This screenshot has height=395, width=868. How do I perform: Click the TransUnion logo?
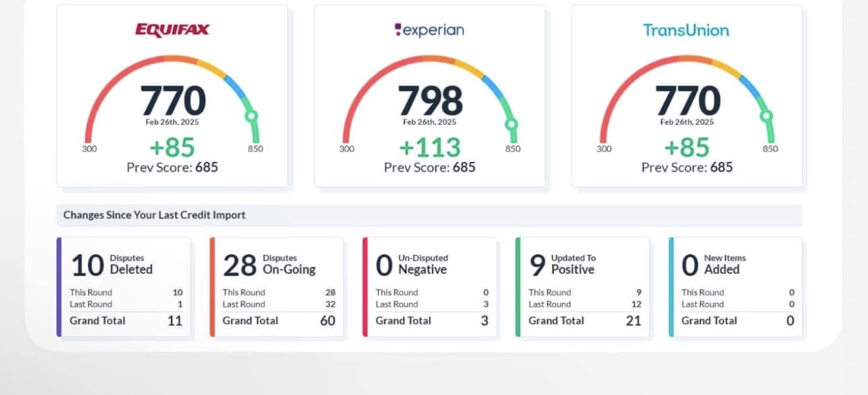click(x=686, y=30)
